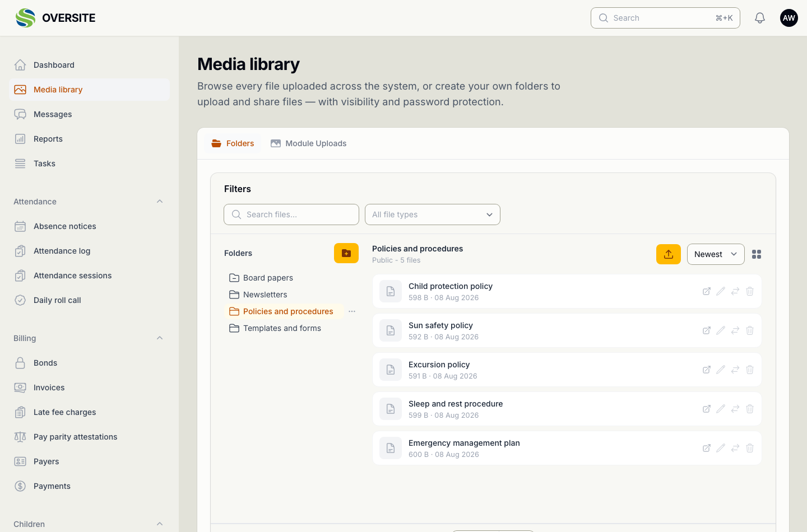Switch to the Module Uploads tab
The image size is (807, 532).
pos(308,143)
